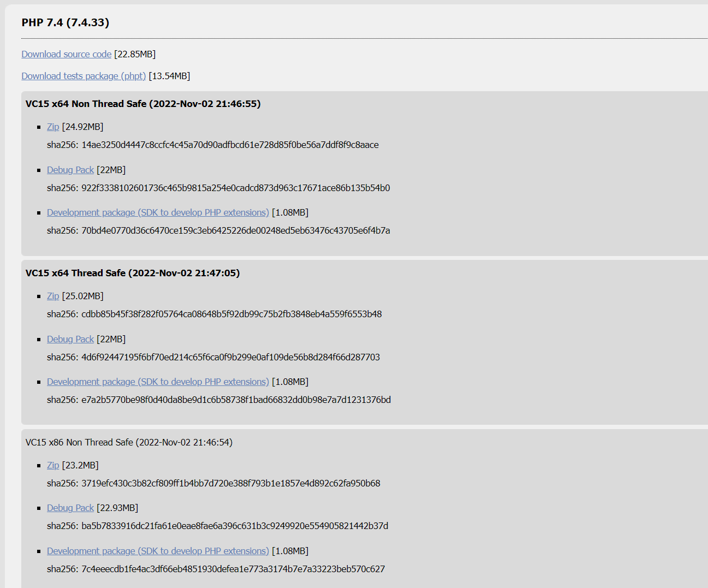Click the VC15 x86 Non Thread Safe heading
The image size is (708, 588).
coord(129,442)
